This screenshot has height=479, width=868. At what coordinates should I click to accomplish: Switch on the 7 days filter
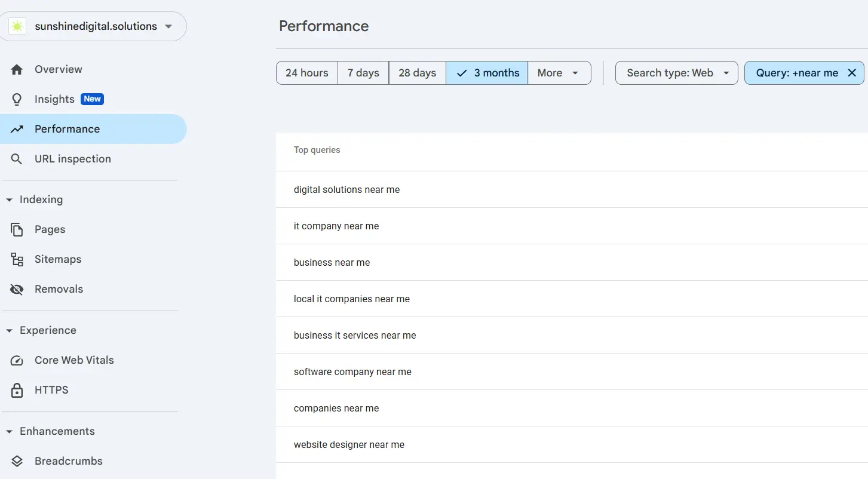point(363,72)
